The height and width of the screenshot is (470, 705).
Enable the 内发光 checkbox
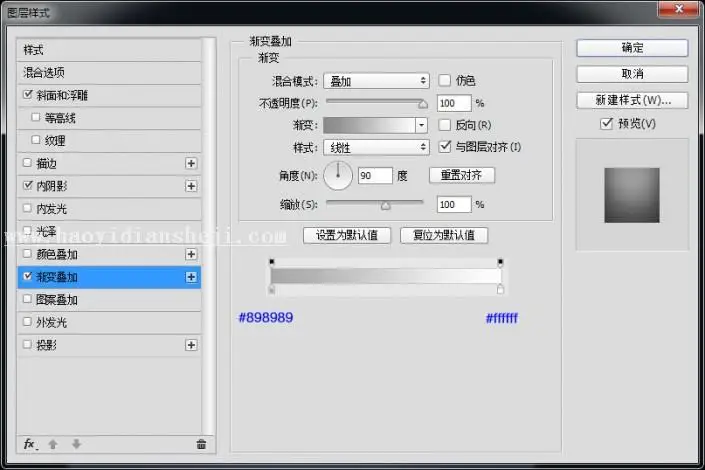coord(27,208)
